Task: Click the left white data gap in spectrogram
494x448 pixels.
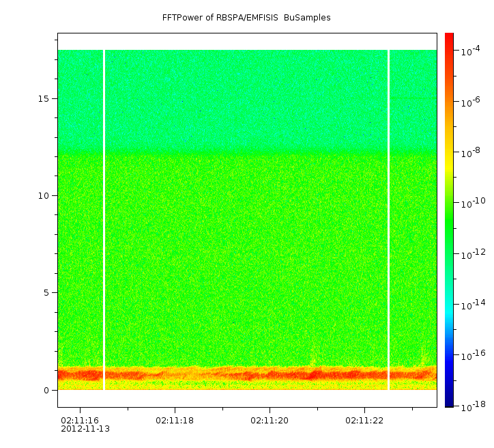Action: pos(104,219)
